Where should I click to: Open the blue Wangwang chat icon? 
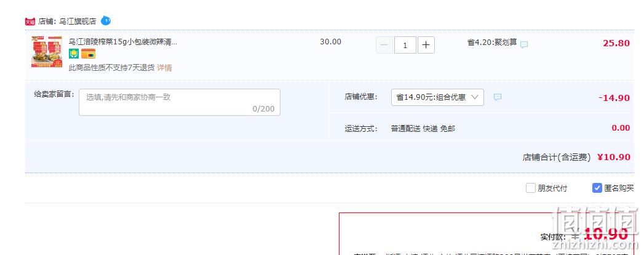coord(106,20)
